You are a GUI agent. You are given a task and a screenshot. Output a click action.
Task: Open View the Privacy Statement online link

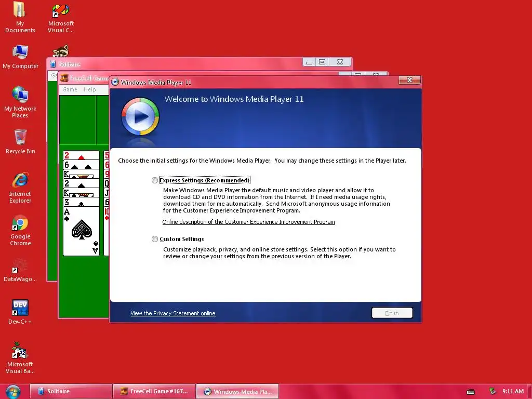tap(172, 313)
